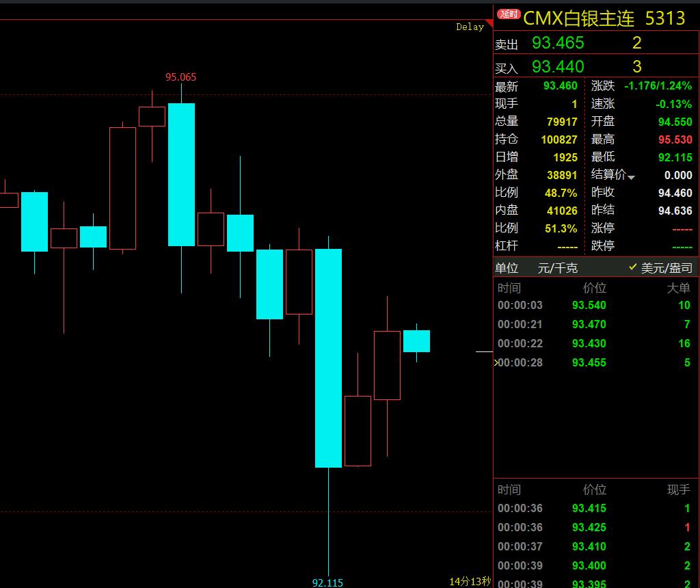Select big-order row at 00:00:21
Screen dimensions: 700x588
[x=596, y=325]
